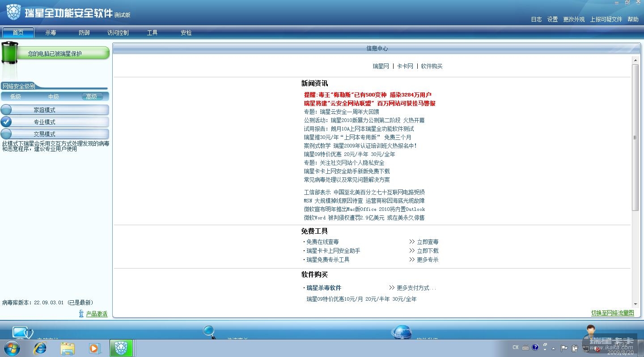
Task: Open the 瑞星杀毒软件 purchase link
Action: [324, 288]
